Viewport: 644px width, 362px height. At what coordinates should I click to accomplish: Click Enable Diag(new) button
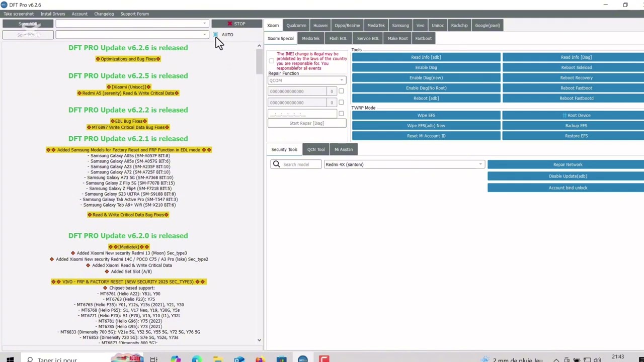(426, 78)
